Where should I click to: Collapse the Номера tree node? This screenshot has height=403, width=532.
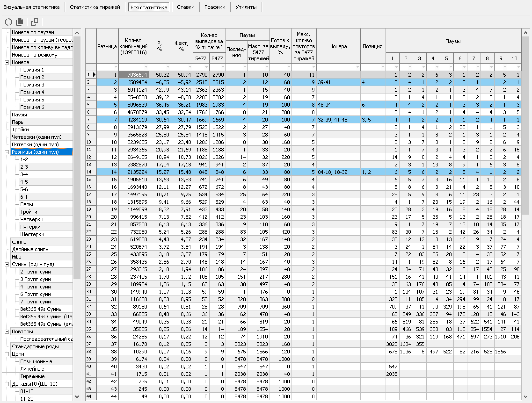[x=7, y=62]
